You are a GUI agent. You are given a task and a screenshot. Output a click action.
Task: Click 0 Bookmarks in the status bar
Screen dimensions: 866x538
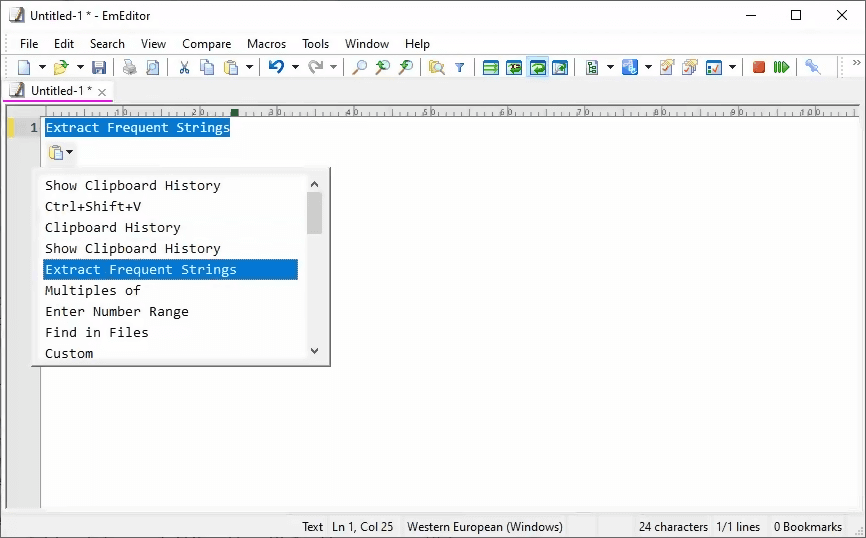pos(807,527)
